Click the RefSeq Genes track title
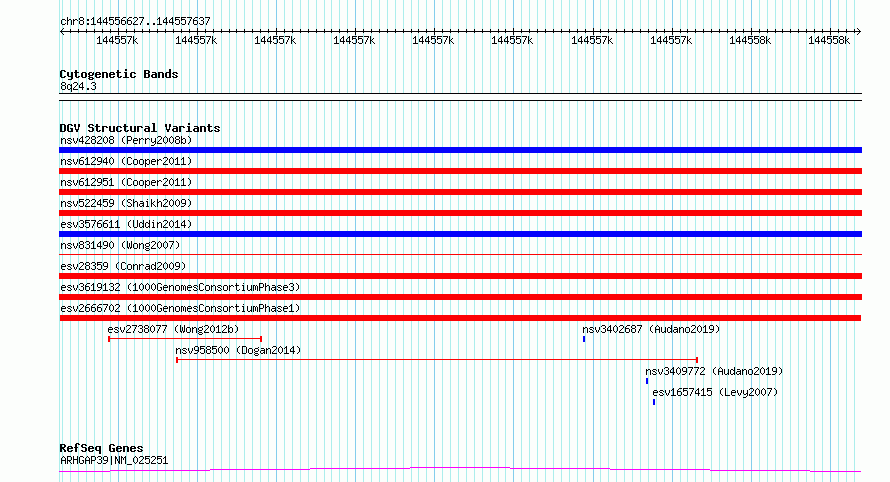 point(101,448)
